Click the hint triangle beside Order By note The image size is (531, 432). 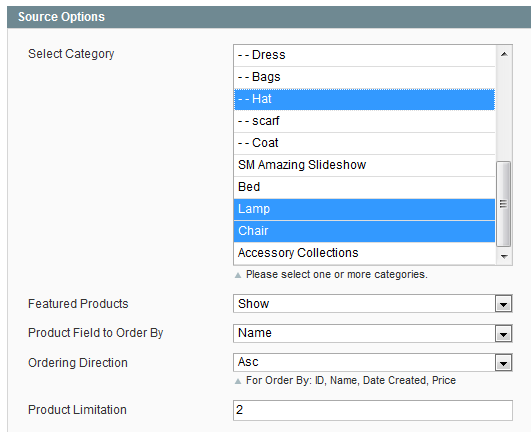238,381
